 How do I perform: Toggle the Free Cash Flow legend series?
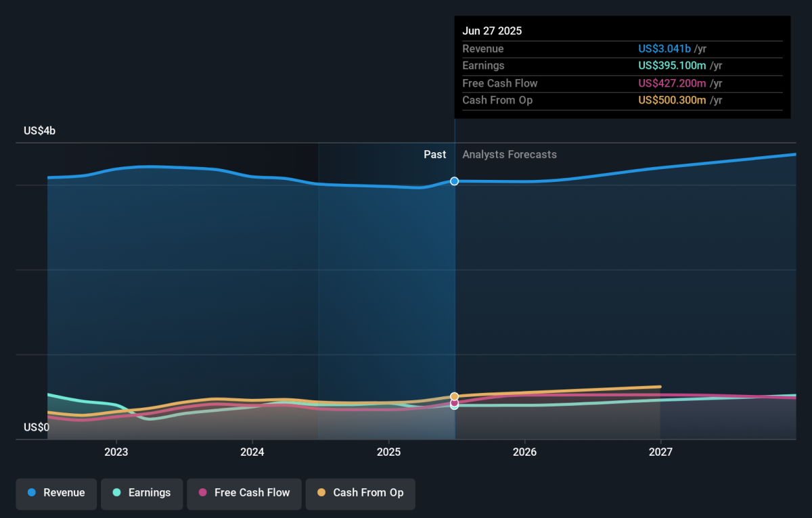coord(244,493)
